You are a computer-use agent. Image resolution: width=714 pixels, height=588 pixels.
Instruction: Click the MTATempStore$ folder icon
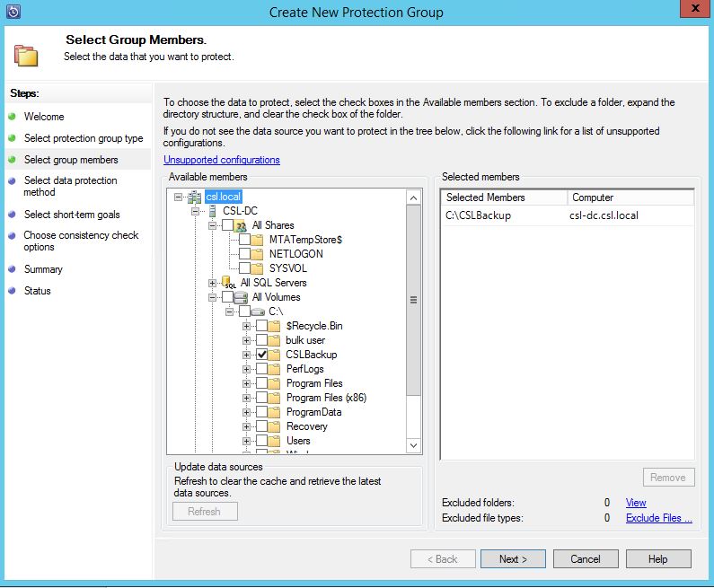257,240
